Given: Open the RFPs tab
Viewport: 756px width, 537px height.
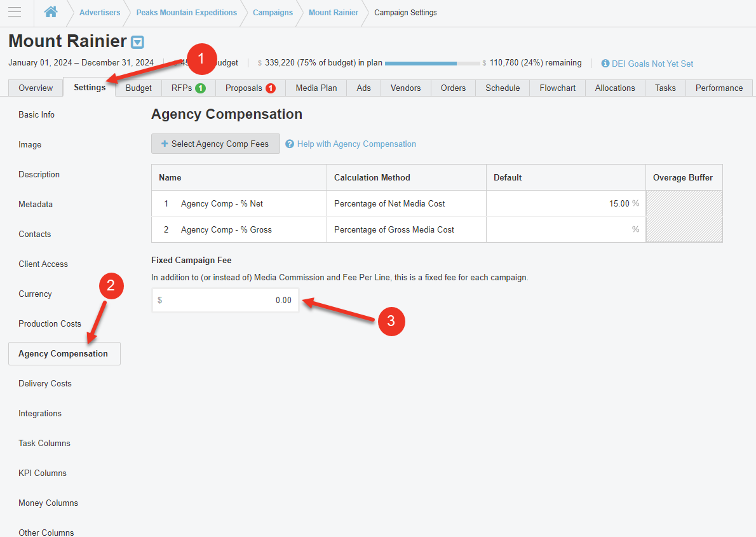Looking at the screenshot, I should [x=189, y=88].
